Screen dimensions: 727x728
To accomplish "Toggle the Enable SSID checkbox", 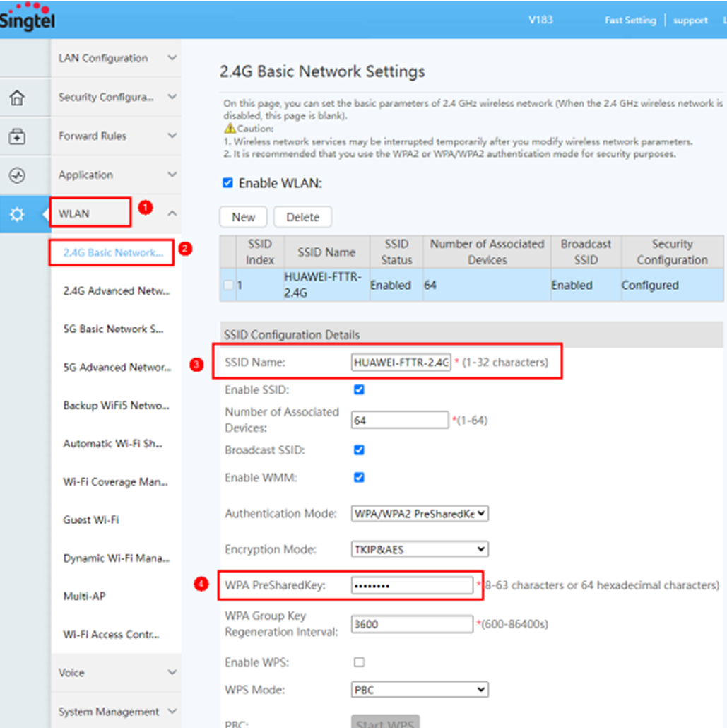I will pos(359,389).
